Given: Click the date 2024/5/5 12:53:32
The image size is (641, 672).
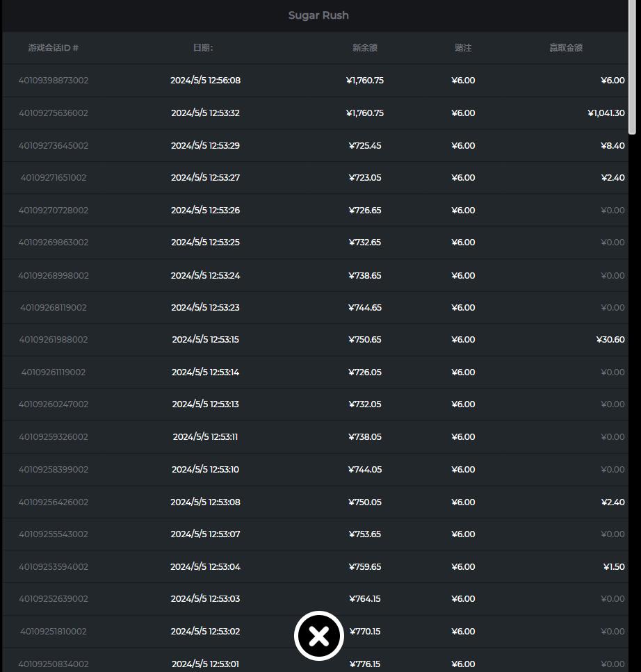Looking at the screenshot, I should click(205, 113).
